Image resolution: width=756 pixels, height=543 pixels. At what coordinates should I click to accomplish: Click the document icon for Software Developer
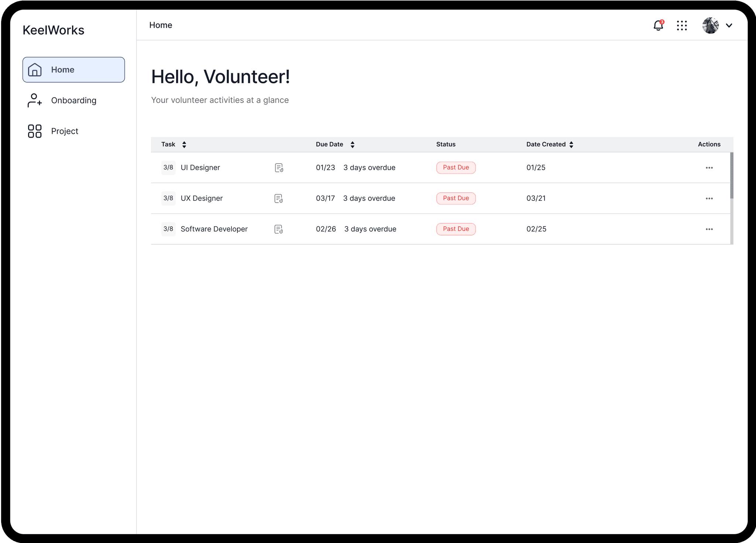(x=279, y=229)
